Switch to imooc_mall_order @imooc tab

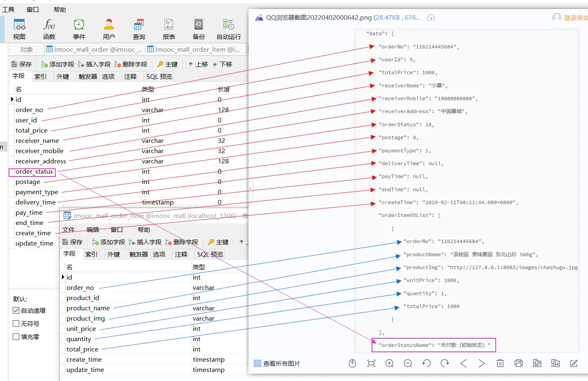tap(95, 49)
